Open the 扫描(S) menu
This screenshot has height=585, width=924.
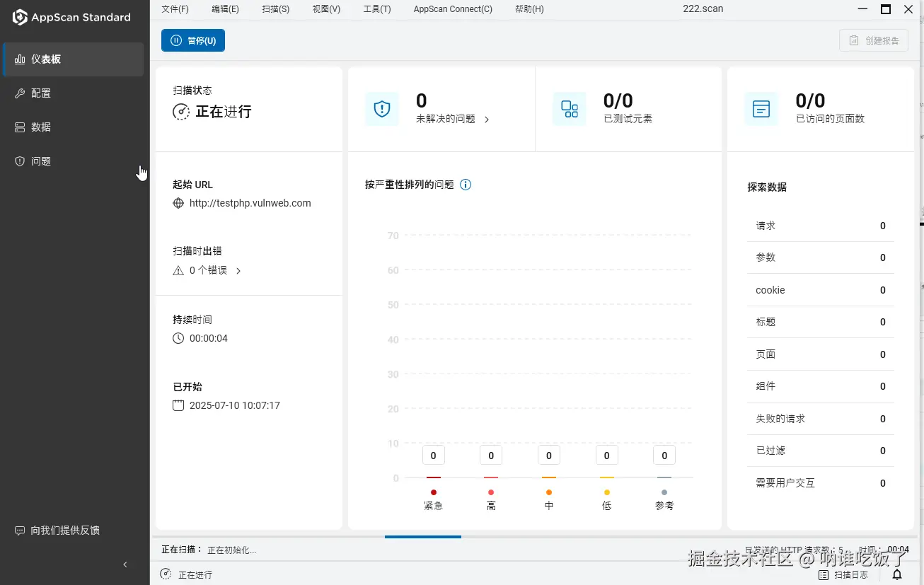pos(275,9)
